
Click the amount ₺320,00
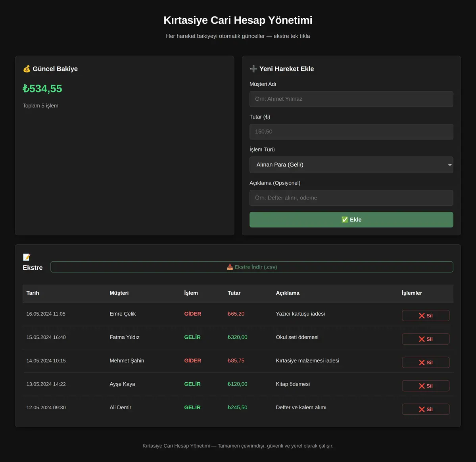[x=237, y=337]
